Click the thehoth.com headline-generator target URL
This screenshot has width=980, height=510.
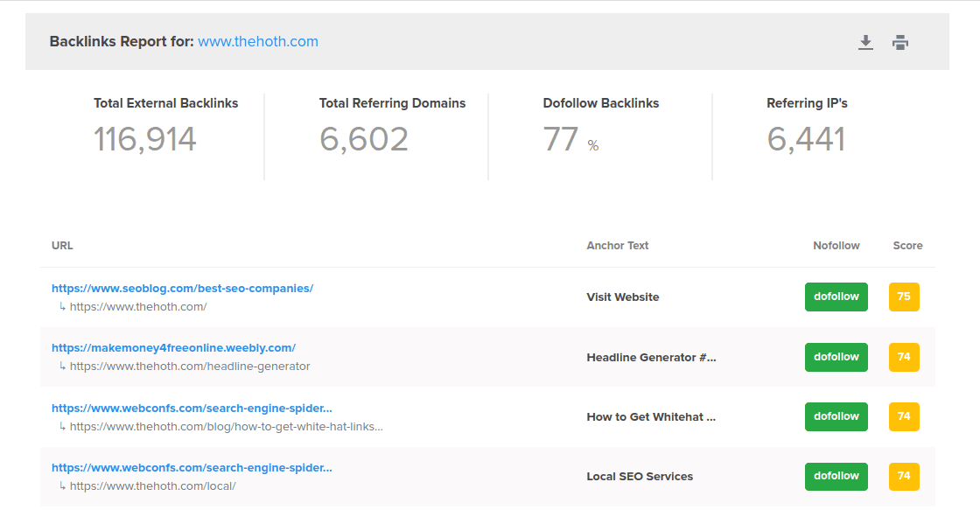pyautogui.click(x=189, y=366)
